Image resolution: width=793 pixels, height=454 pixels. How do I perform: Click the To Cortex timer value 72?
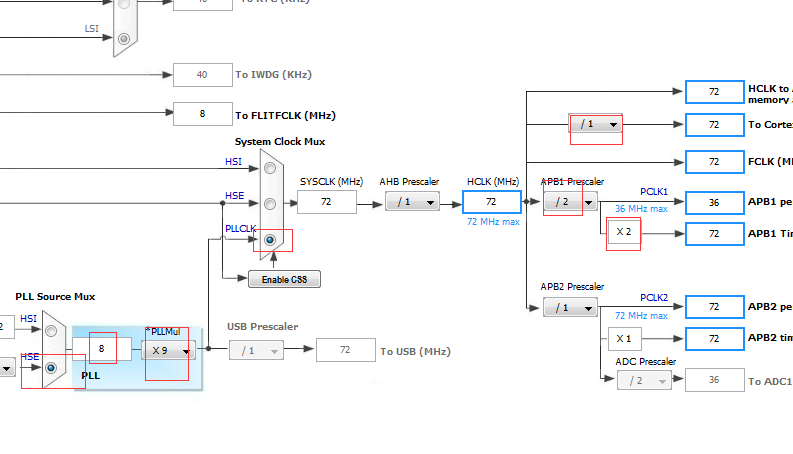tap(715, 125)
